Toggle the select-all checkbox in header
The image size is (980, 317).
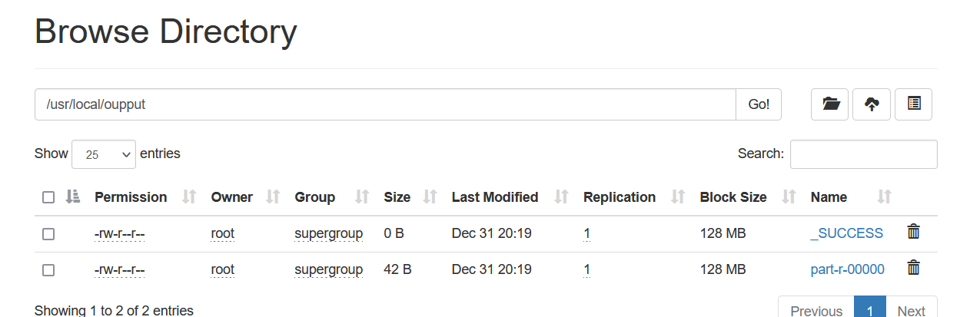click(x=48, y=197)
